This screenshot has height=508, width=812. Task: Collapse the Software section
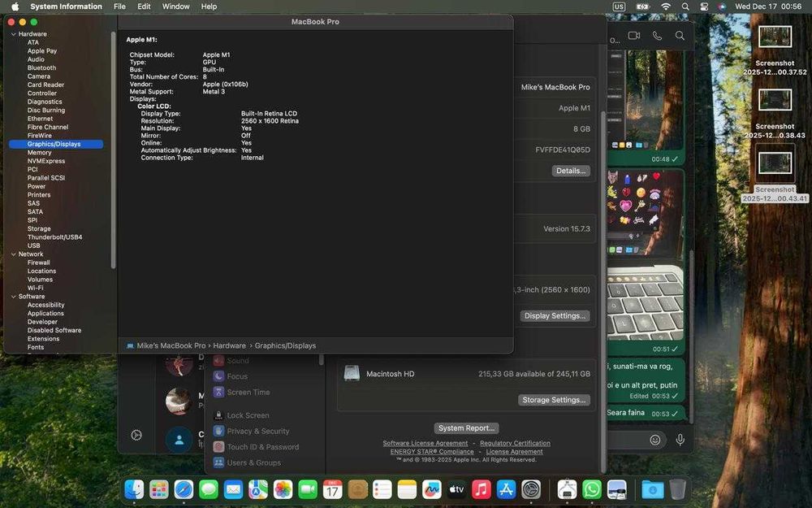pos(14,297)
